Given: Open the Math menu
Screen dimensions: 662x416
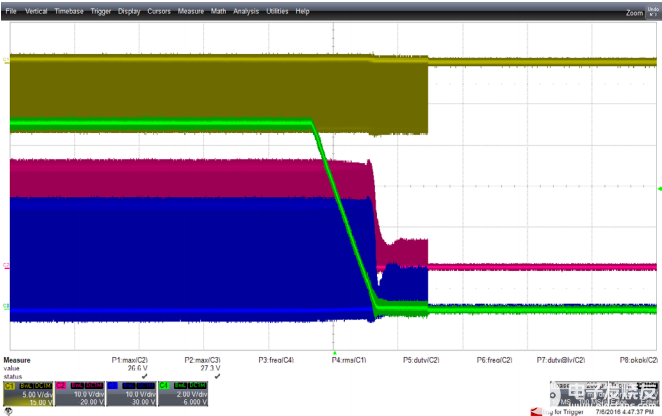Looking at the screenshot, I should [218, 11].
